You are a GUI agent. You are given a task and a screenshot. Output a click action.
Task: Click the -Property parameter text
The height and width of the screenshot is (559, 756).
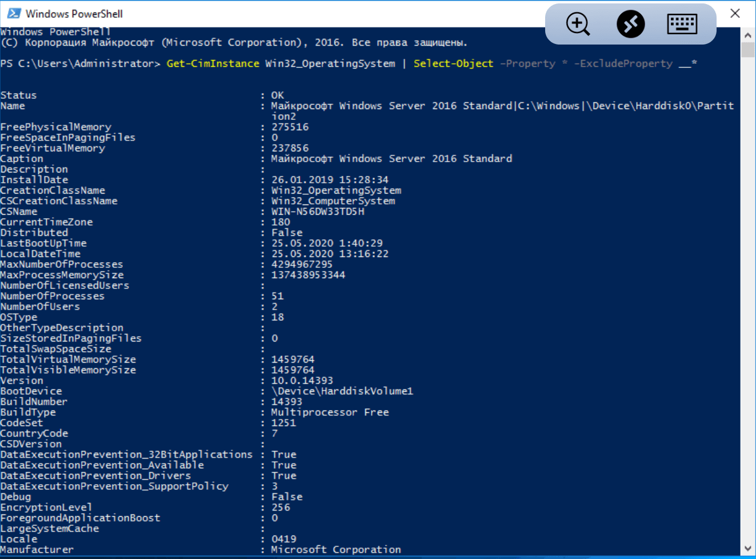[x=527, y=63]
